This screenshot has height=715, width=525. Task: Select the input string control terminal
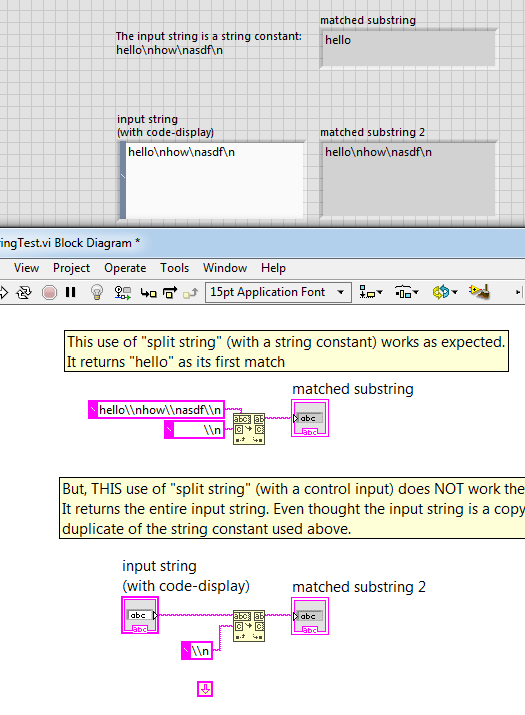pos(140,615)
